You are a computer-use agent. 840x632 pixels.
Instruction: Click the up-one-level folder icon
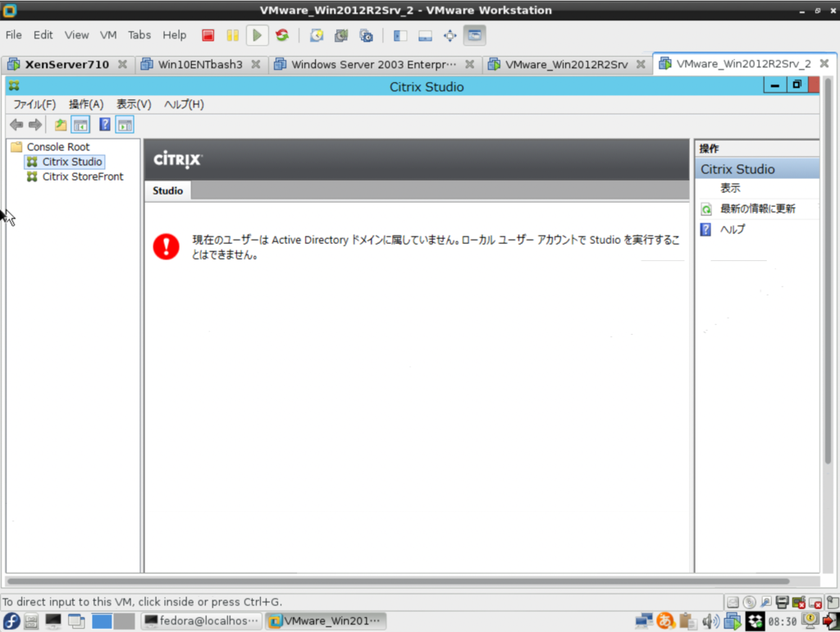(61, 125)
